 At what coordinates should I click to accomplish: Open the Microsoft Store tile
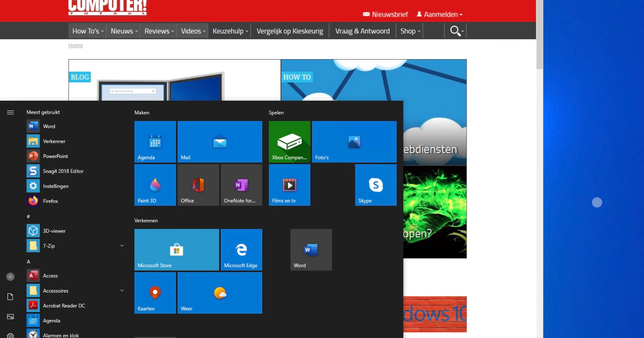pos(177,249)
